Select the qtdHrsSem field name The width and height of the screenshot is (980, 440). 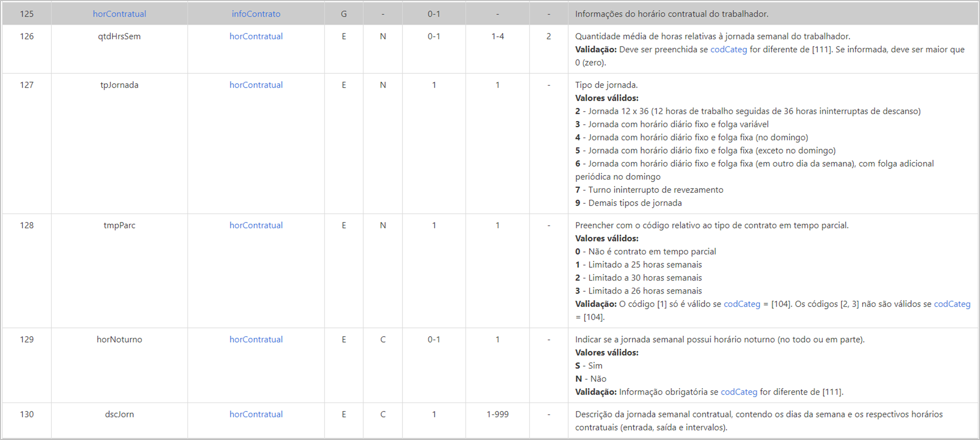(x=119, y=36)
